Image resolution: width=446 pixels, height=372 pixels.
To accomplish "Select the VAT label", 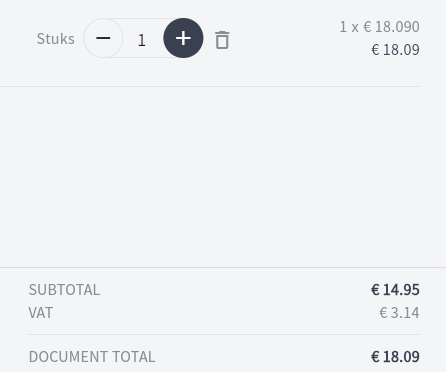I will click(41, 313).
